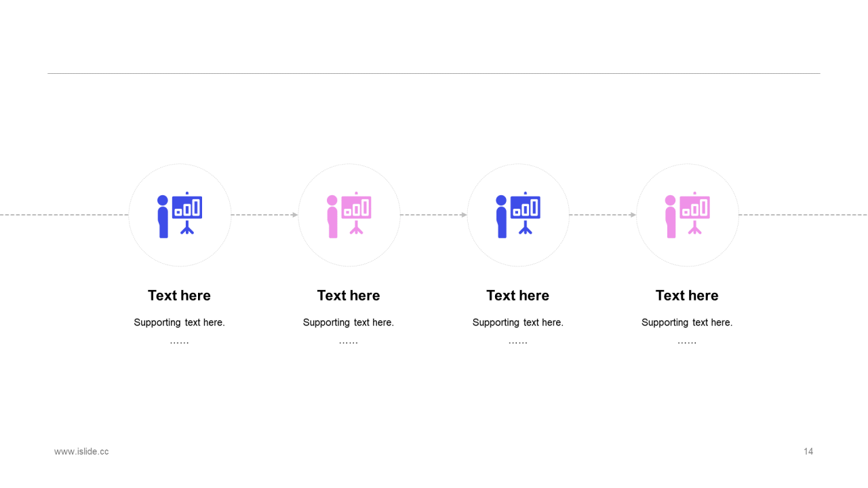Select the fourth circle outline shape
The width and height of the screenshot is (868, 488).
point(687,215)
